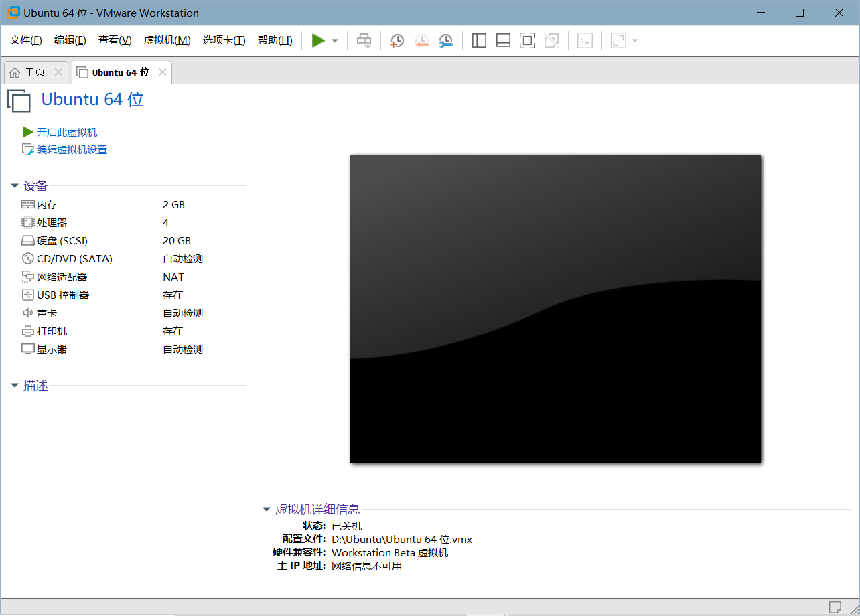
Task: Click the revert to snapshot icon
Action: click(421, 41)
